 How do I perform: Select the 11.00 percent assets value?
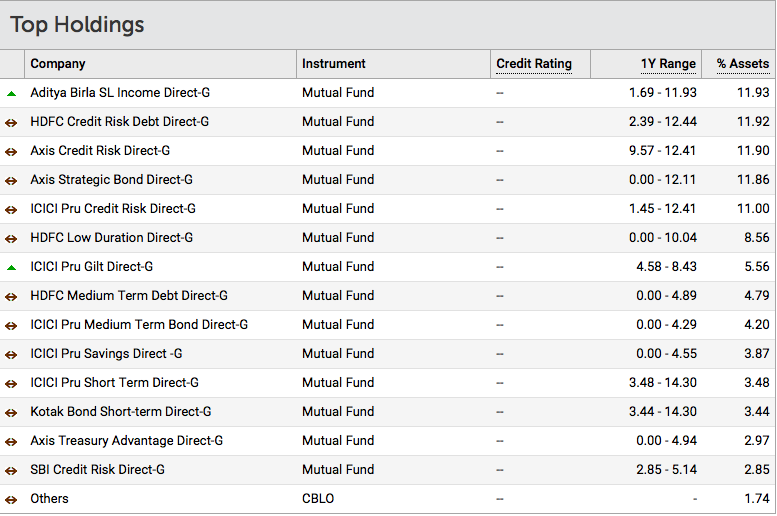pyautogui.click(x=753, y=209)
